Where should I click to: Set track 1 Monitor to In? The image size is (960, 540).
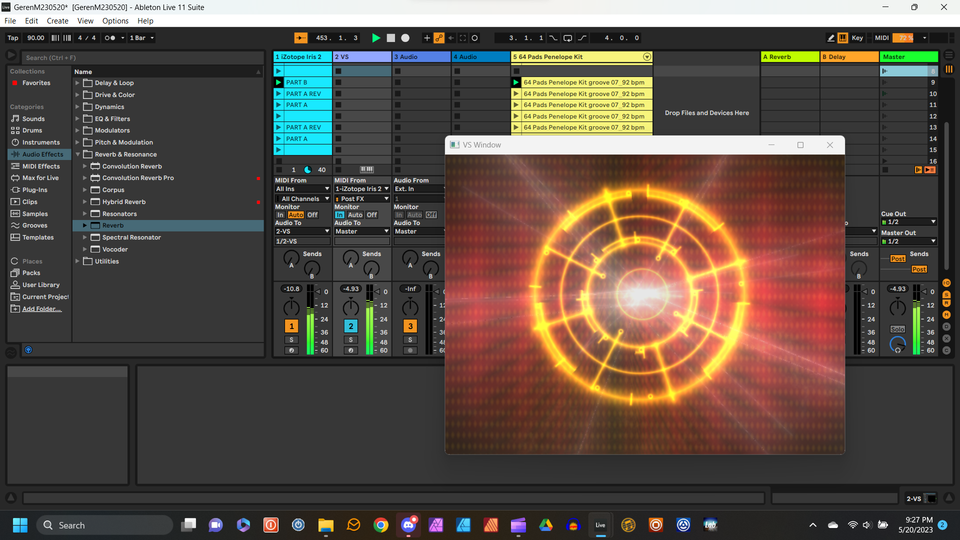(x=280, y=215)
